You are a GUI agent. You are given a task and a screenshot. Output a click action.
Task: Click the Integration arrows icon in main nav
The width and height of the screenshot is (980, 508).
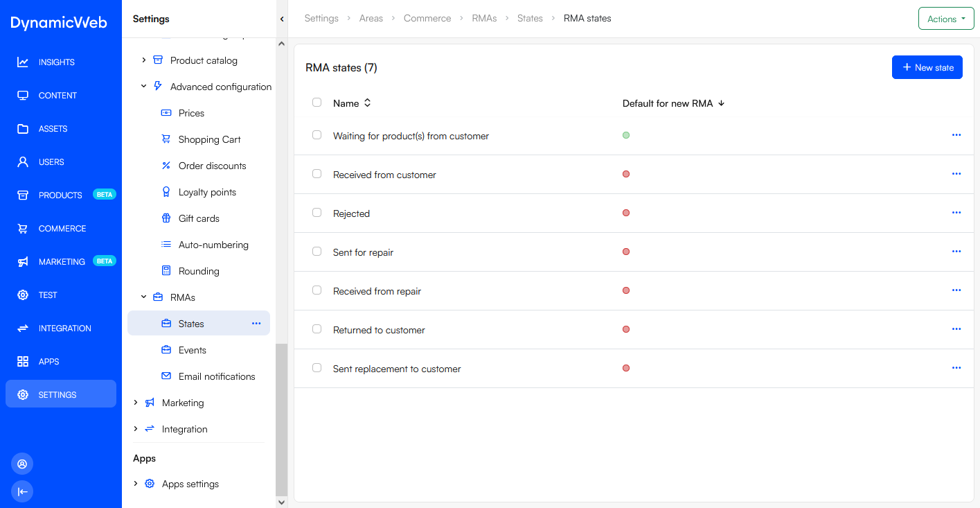(x=23, y=329)
